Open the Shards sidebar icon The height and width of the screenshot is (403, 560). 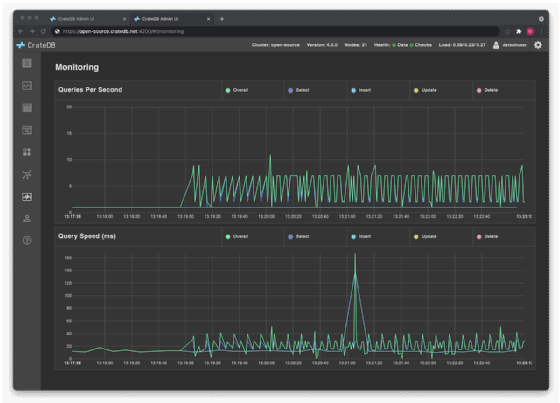(27, 152)
